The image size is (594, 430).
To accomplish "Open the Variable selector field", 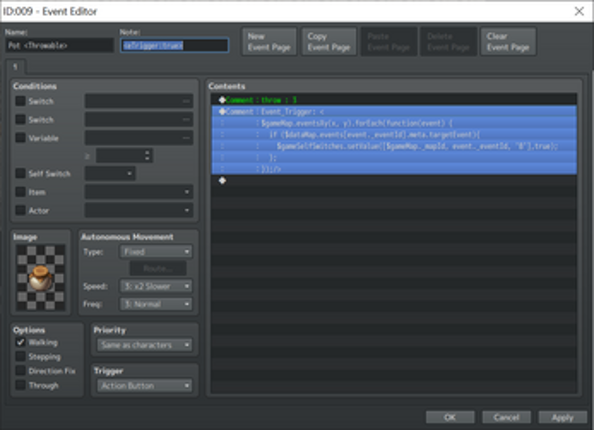I will tap(139, 138).
